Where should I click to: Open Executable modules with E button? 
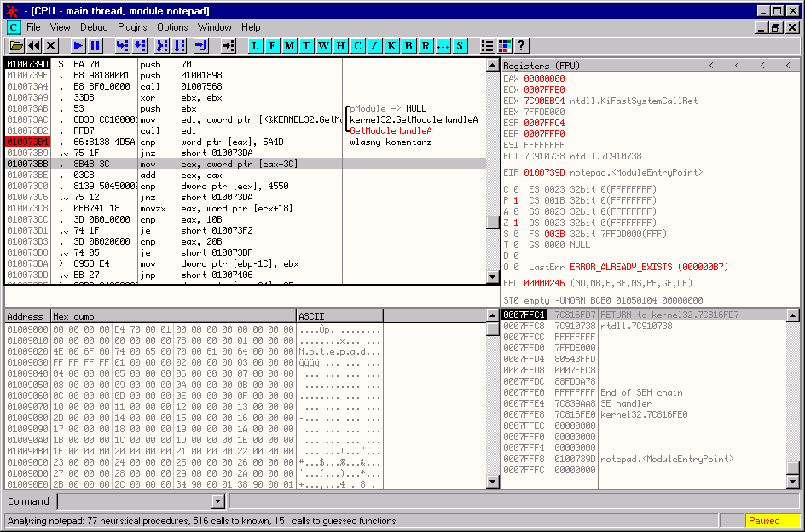pyautogui.click(x=273, y=46)
